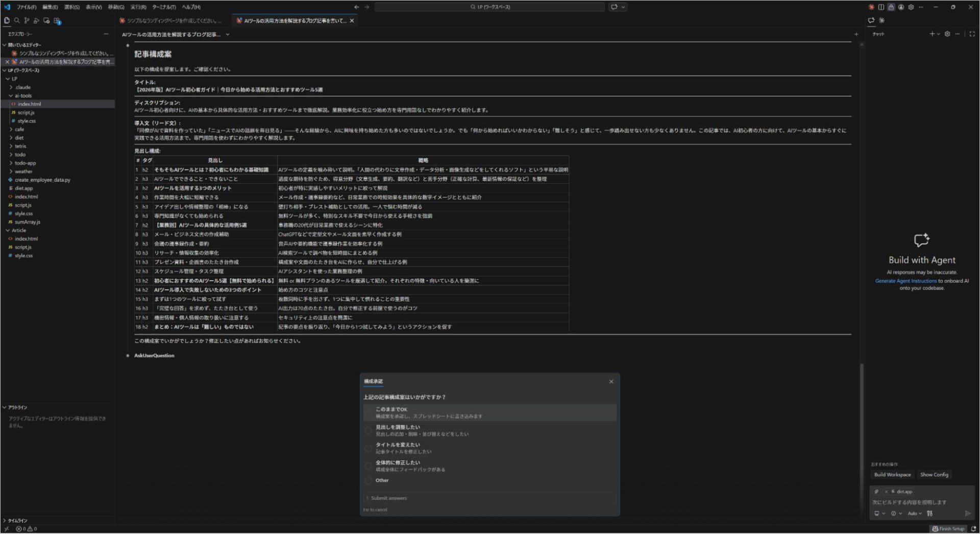Click the Build Workspace button
The width and height of the screenshot is (980, 534).
coord(892,474)
